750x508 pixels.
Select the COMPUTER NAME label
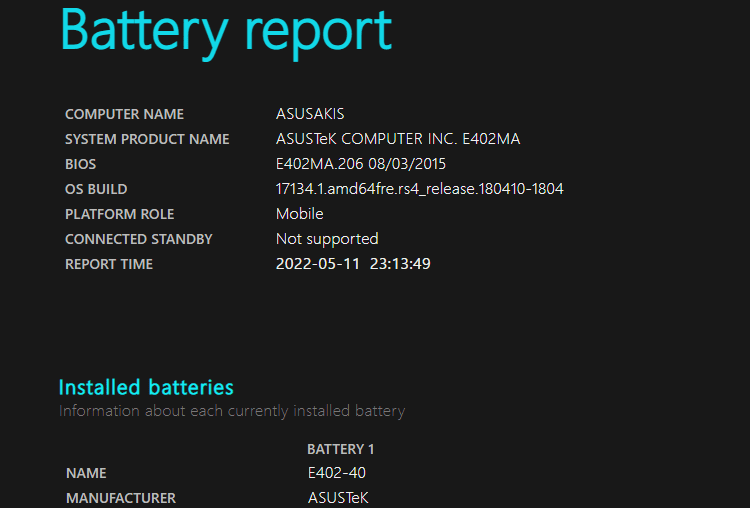coord(124,114)
